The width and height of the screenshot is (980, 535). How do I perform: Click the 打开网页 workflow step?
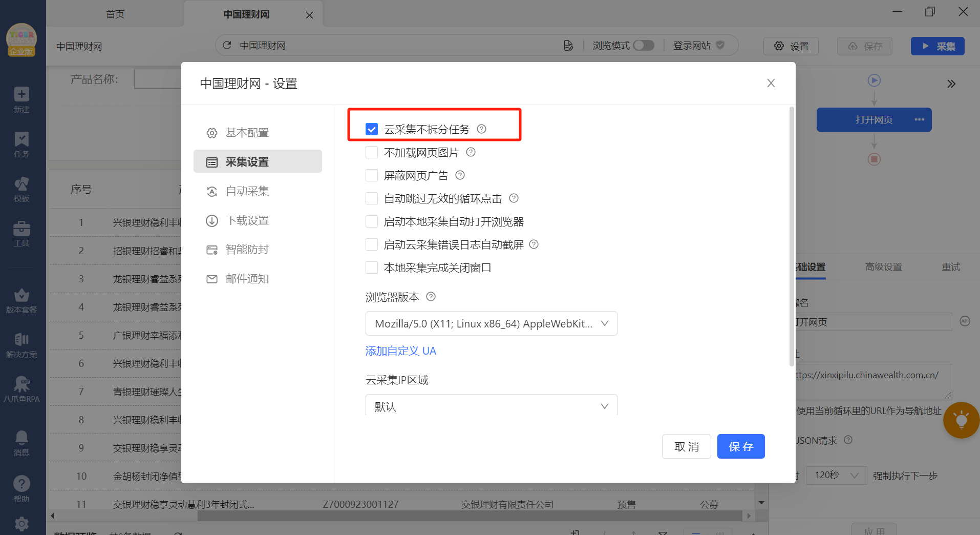(x=874, y=119)
